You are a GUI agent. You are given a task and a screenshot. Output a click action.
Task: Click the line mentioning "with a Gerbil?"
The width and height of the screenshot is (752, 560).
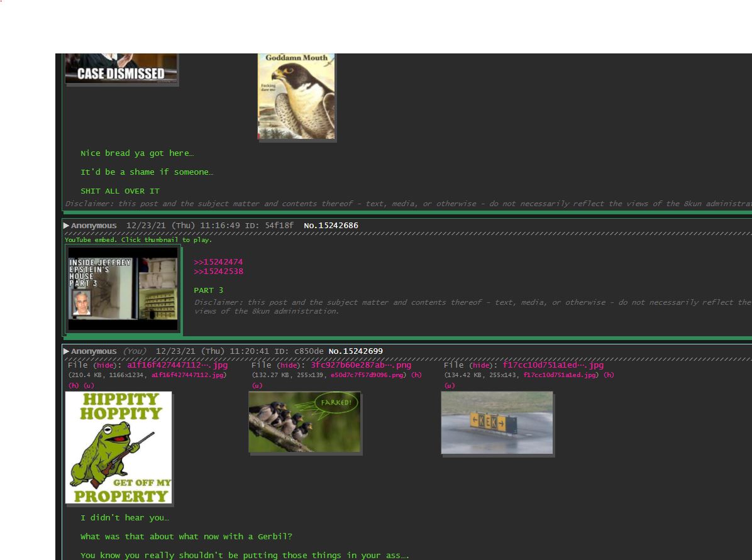point(186,537)
